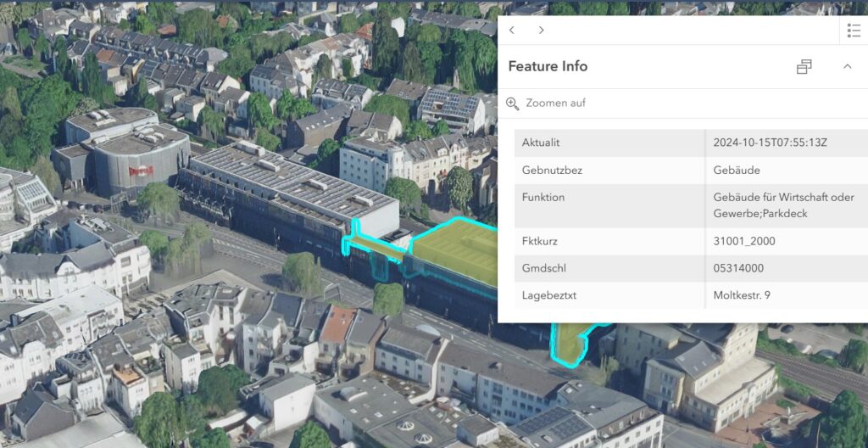
Task: Open the feature list menu icon
Action: (x=854, y=31)
